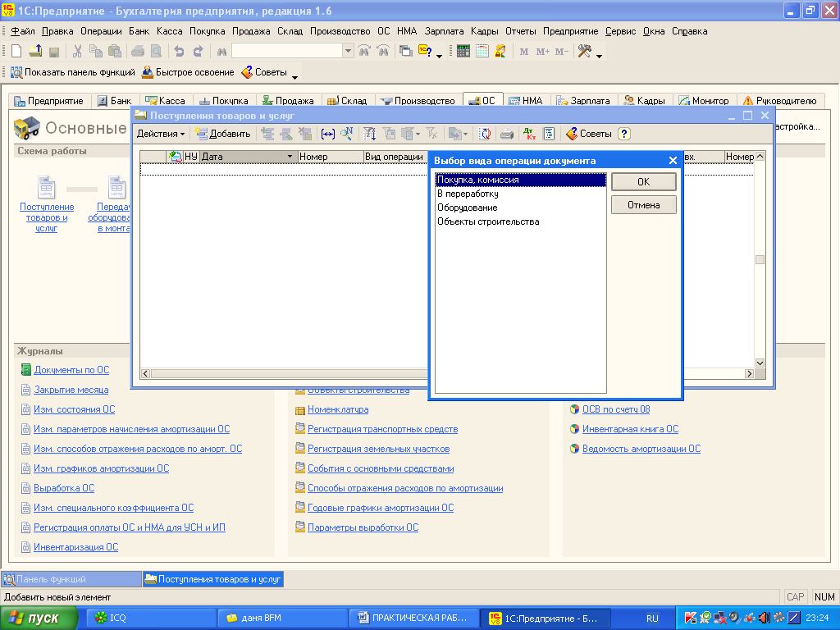This screenshot has width=840, height=630.
Task: Open Документы по ОС link
Action: click(71, 370)
